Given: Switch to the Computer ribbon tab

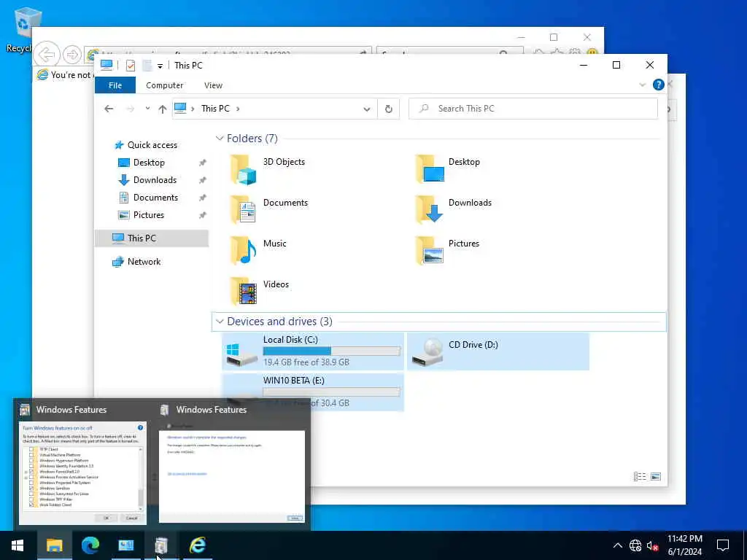Looking at the screenshot, I should (x=164, y=85).
